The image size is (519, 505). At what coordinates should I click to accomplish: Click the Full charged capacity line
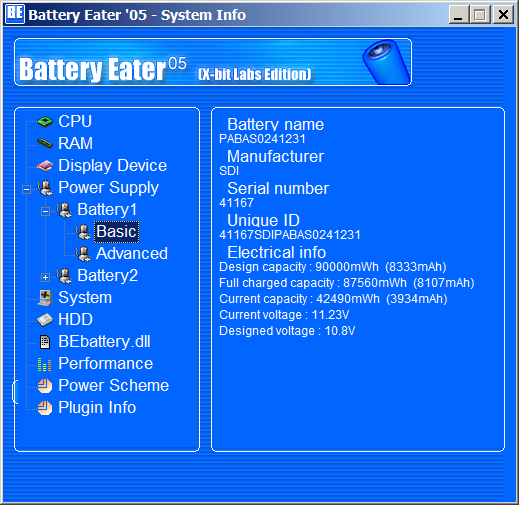347,283
